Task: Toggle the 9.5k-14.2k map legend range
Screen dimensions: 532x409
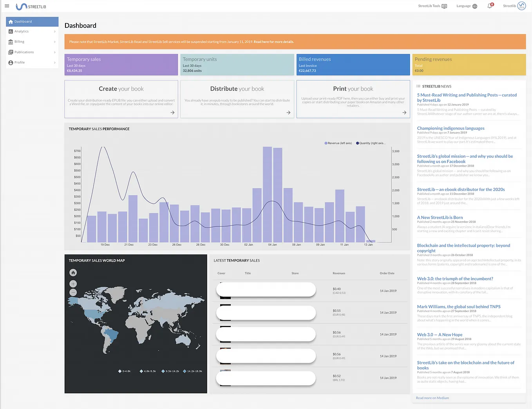Action: coord(170,371)
